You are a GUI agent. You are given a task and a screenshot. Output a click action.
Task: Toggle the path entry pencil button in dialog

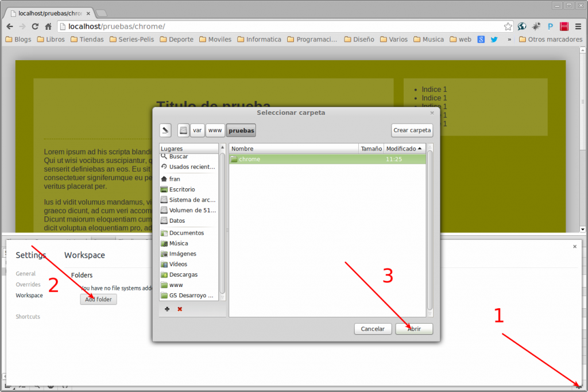tap(165, 130)
